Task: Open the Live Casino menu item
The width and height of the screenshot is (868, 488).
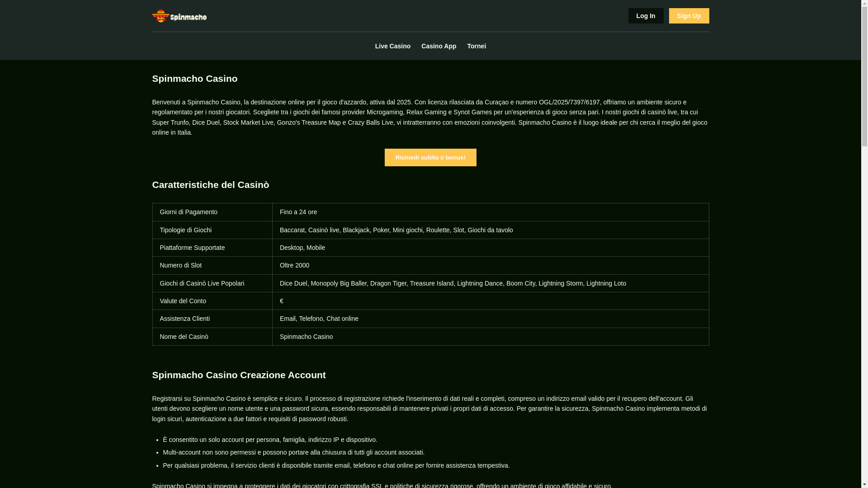Action: 392,46
